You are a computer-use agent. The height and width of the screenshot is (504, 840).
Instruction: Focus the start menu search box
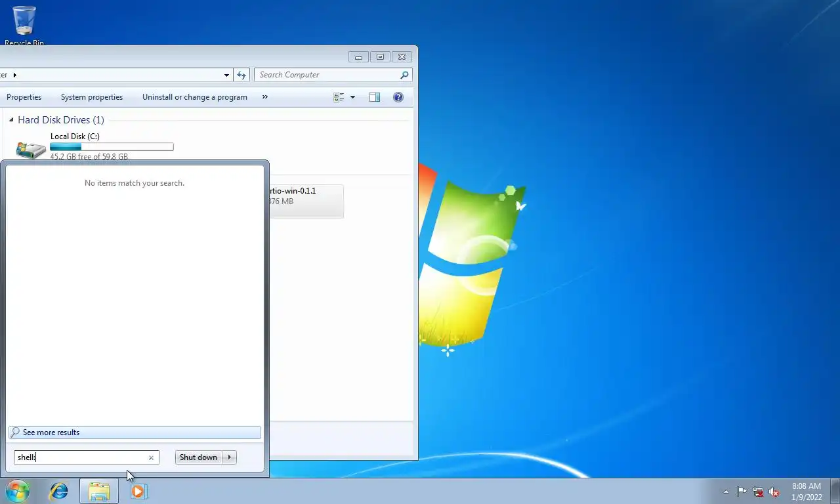point(81,457)
